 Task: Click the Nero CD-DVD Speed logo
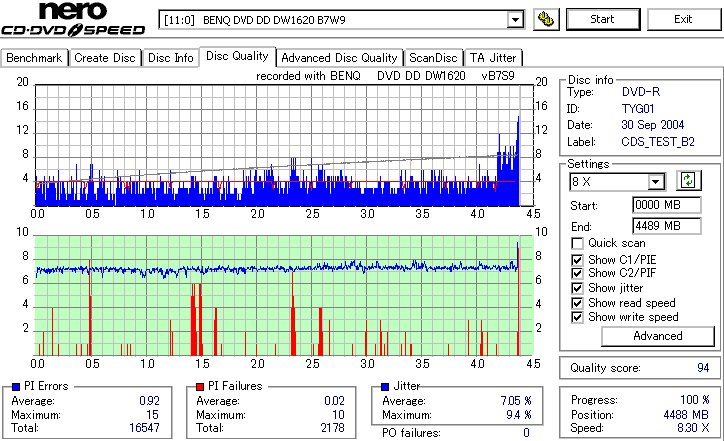pyautogui.click(x=73, y=19)
